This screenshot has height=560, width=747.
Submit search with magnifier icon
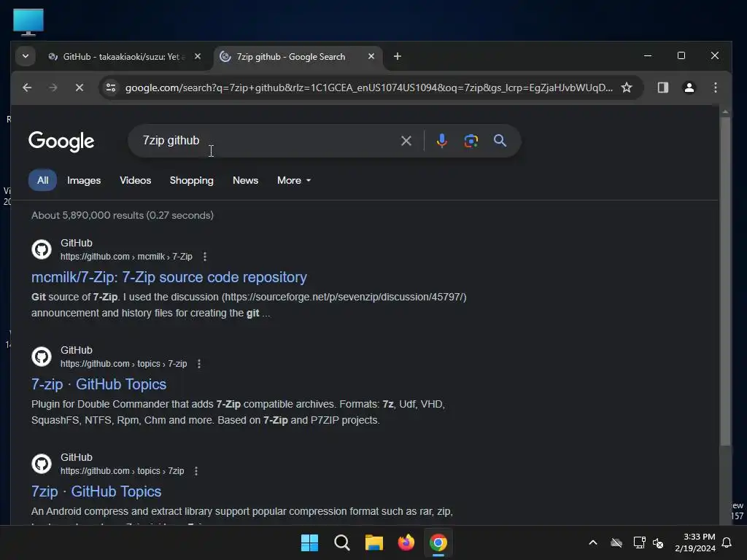(500, 141)
